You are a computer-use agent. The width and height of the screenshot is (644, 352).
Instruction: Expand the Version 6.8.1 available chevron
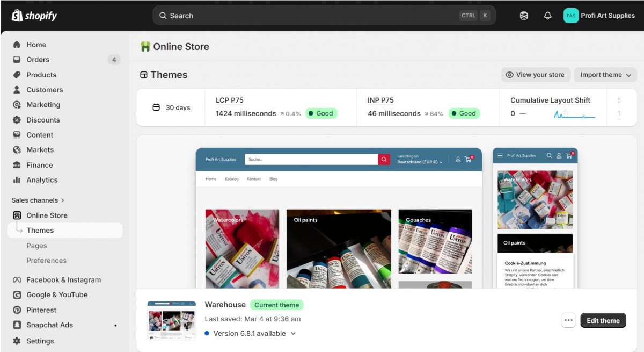tap(293, 333)
